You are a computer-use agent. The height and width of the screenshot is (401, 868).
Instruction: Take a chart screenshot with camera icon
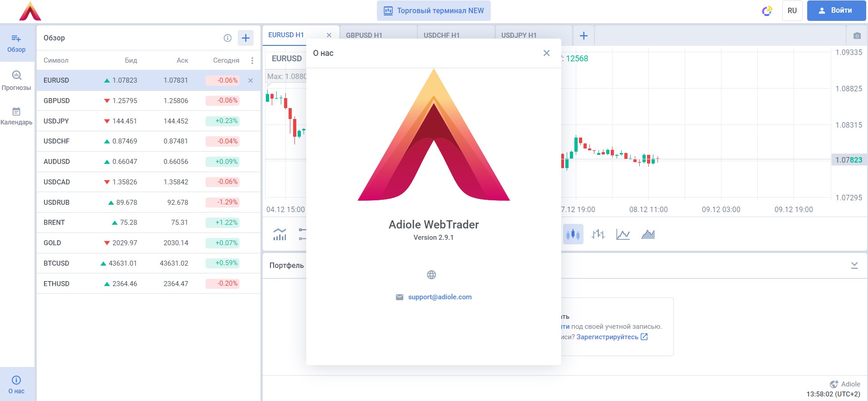coord(857,35)
